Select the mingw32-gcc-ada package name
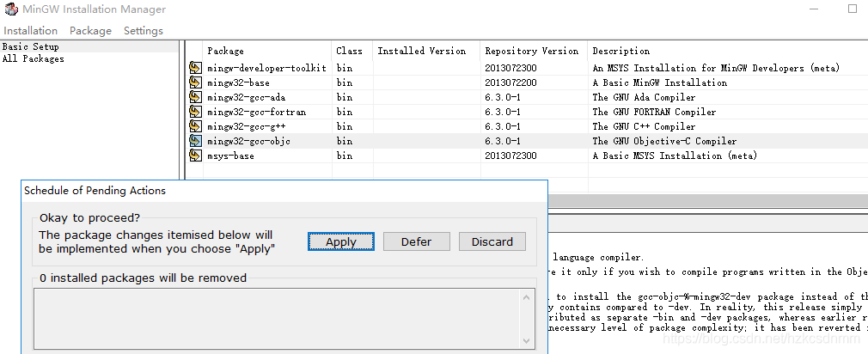This screenshot has height=354, width=868. (x=247, y=97)
